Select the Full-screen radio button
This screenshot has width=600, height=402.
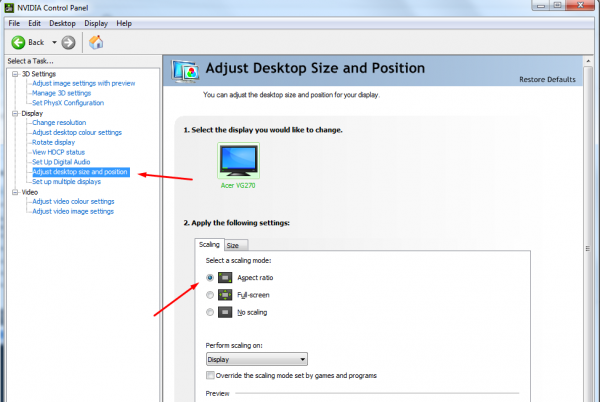tap(209, 295)
